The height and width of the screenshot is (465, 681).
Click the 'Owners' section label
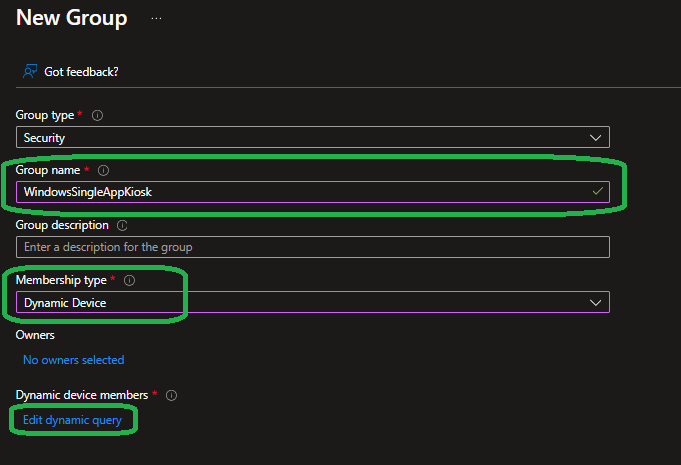point(35,335)
